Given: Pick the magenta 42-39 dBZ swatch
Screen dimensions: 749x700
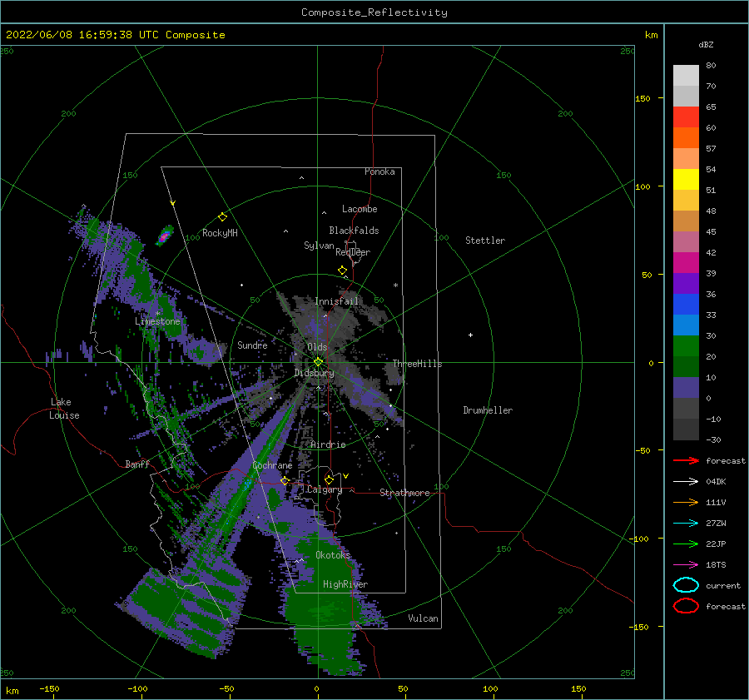Looking at the screenshot, I should click(x=686, y=262).
